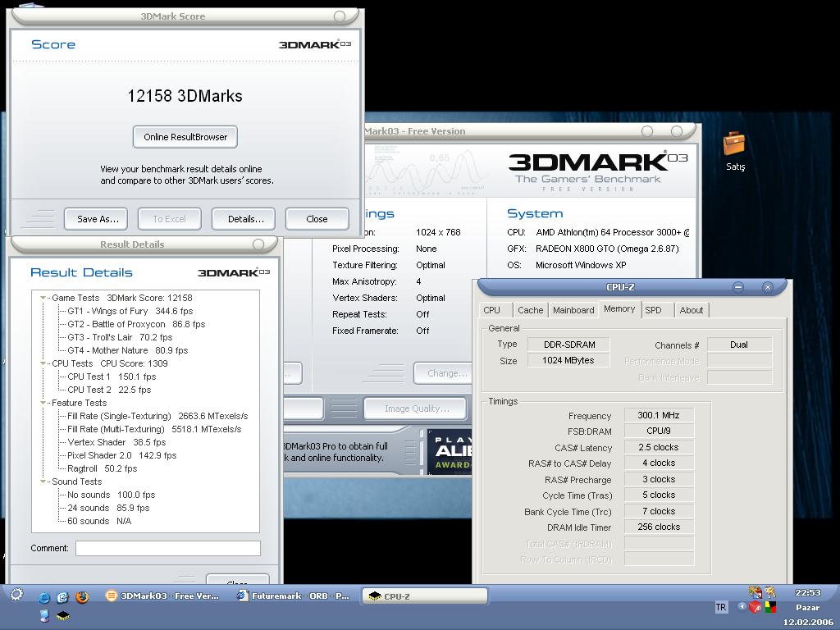Click the taskbar clock 22:53
The width and height of the screenshot is (840, 630).
(808, 592)
